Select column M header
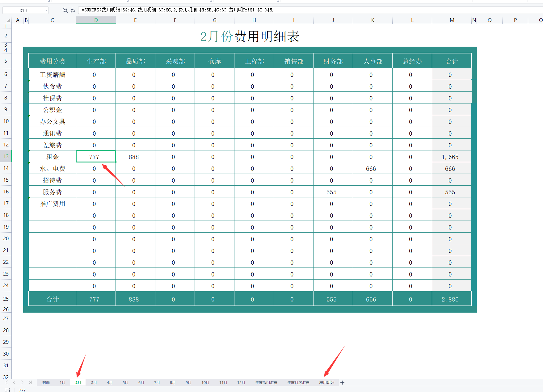The width and height of the screenshot is (543, 392). (x=452, y=20)
